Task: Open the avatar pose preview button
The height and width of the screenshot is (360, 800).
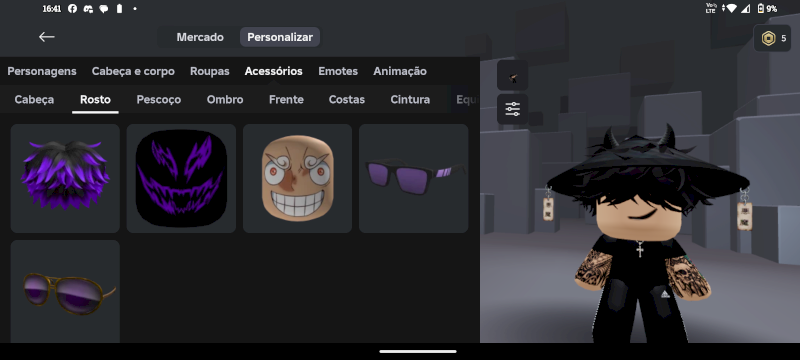Action: (x=513, y=75)
